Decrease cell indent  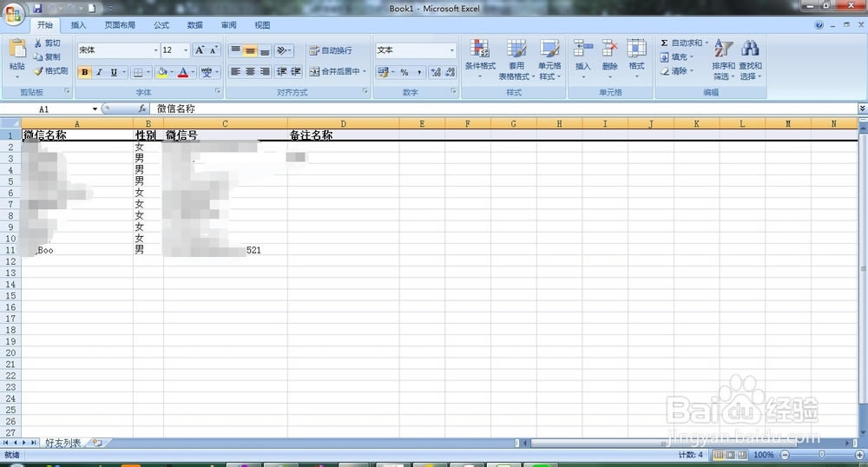[x=281, y=71]
